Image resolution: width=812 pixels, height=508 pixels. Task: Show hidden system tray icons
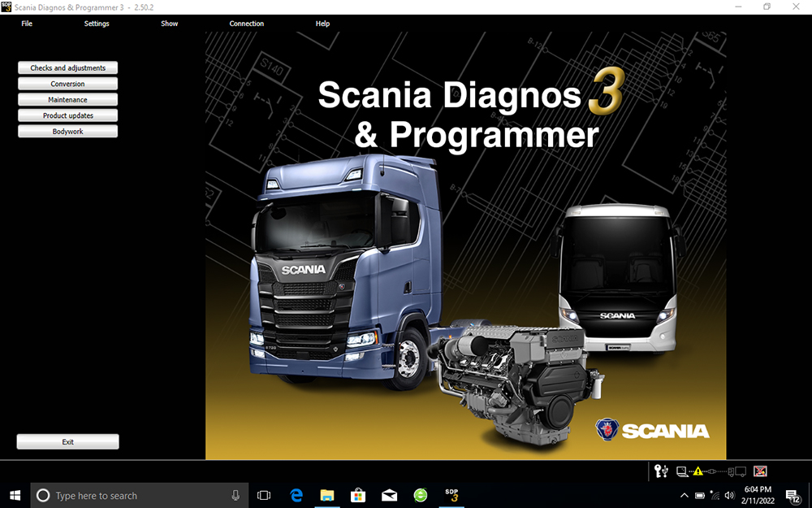tap(684, 496)
